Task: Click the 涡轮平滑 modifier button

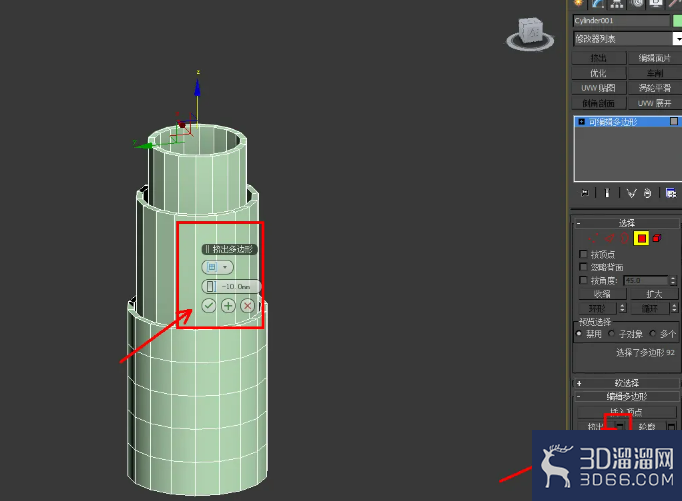Action: click(x=655, y=88)
